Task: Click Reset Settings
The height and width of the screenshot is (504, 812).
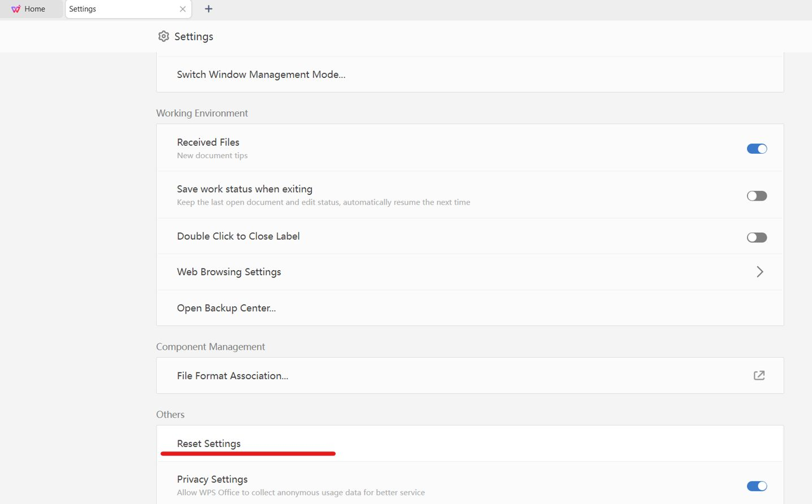Action: (208, 443)
